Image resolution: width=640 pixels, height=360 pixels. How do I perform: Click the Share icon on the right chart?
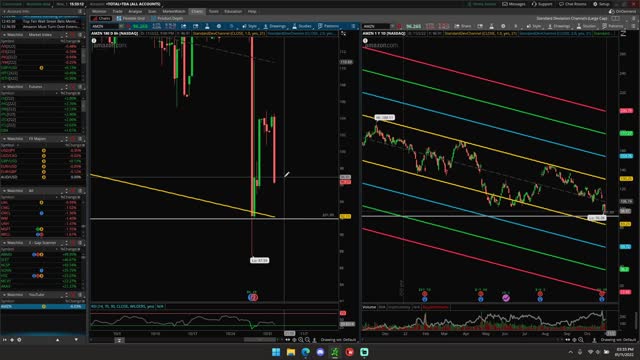[463, 26]
